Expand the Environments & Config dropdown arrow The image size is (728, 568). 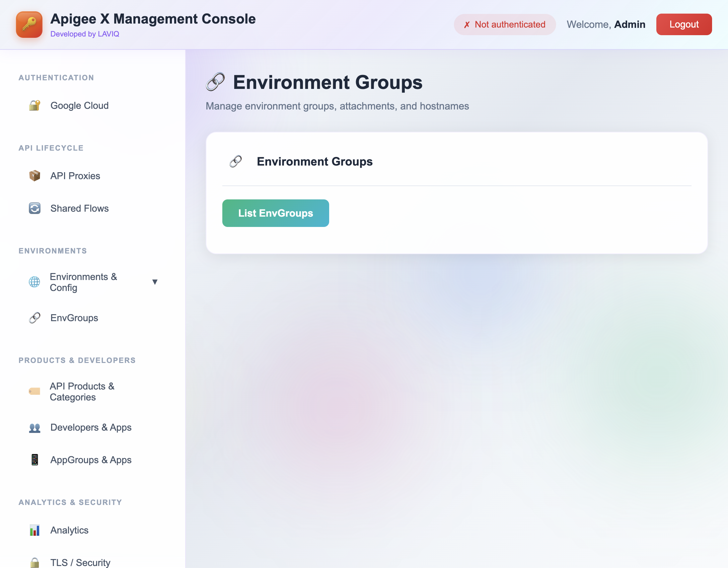pyautogui.click(x=155, y=282)
